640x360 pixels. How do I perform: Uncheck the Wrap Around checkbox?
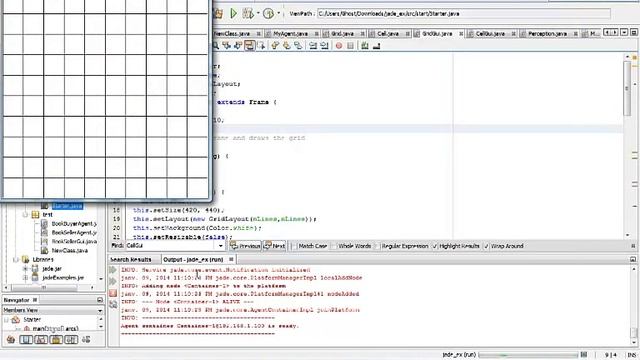click(486, 246)
